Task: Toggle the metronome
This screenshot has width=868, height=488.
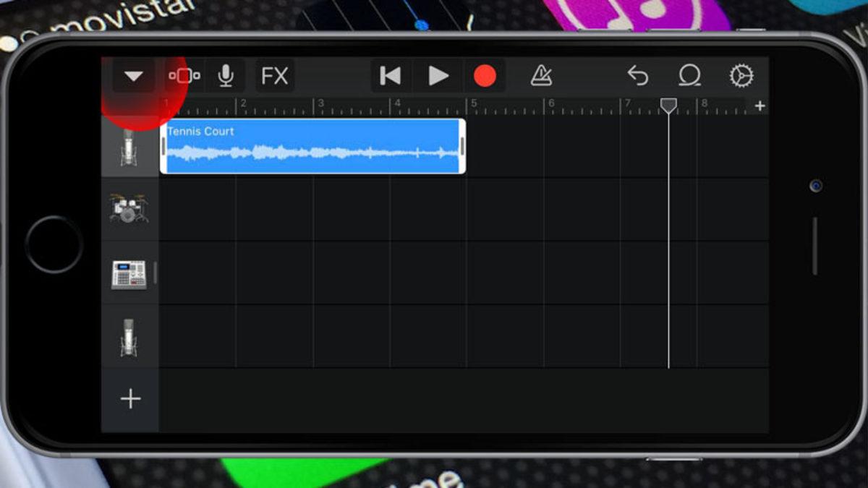Action: pyautogui.click(x=541, y=76)
